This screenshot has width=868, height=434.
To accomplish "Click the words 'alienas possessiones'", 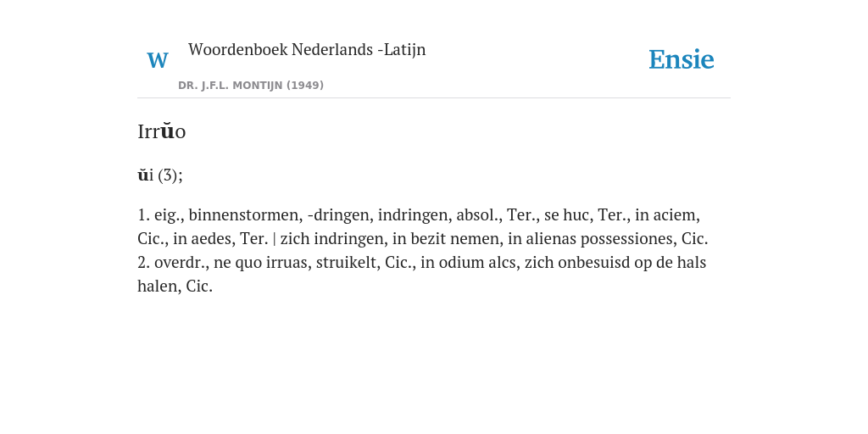I will click(x=599, y=238).
